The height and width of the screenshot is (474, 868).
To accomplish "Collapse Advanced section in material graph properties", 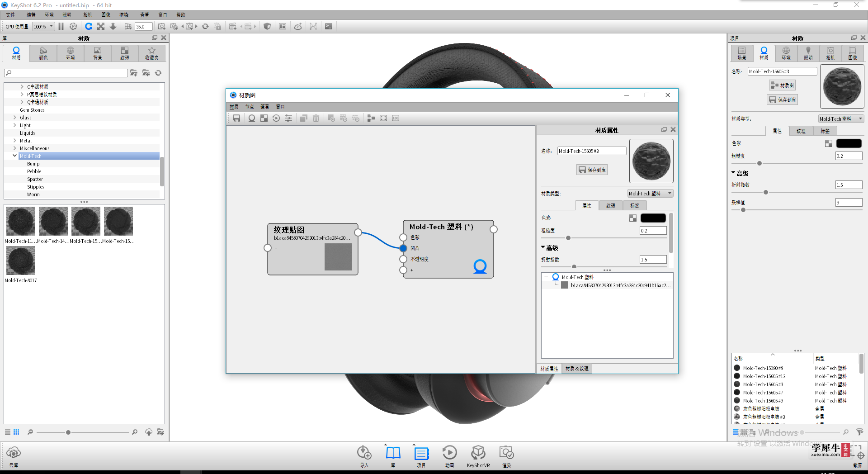I will 543,247.
